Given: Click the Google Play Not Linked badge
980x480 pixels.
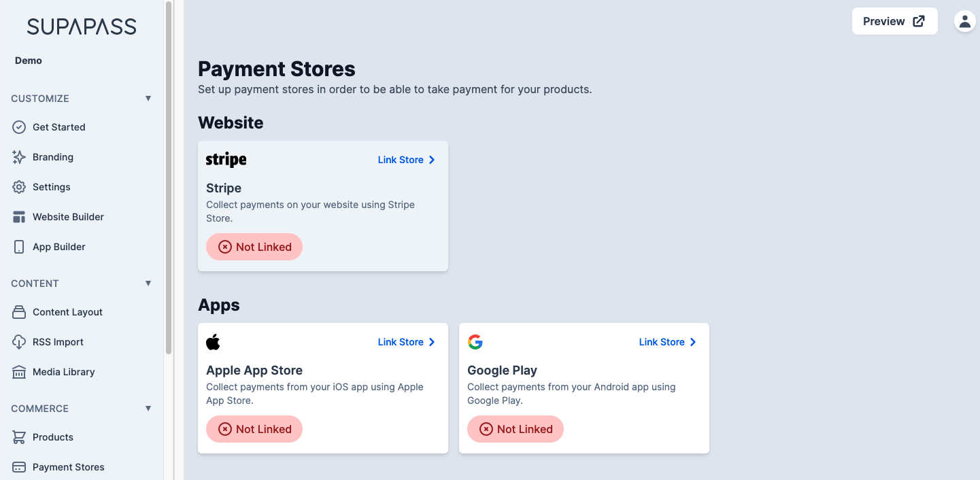Looking at the screenshot, I should click(516, 429).
